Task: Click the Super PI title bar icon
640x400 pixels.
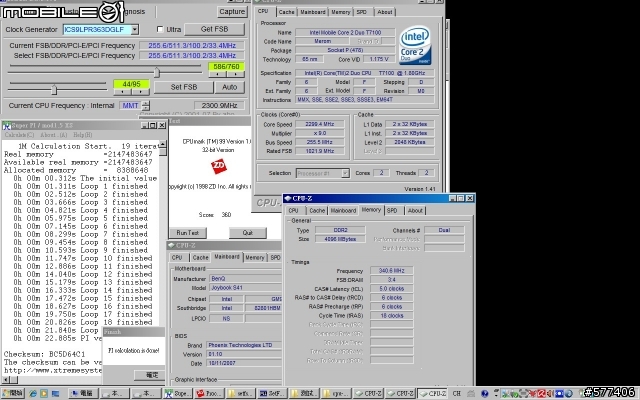Action: pos(7,126)
